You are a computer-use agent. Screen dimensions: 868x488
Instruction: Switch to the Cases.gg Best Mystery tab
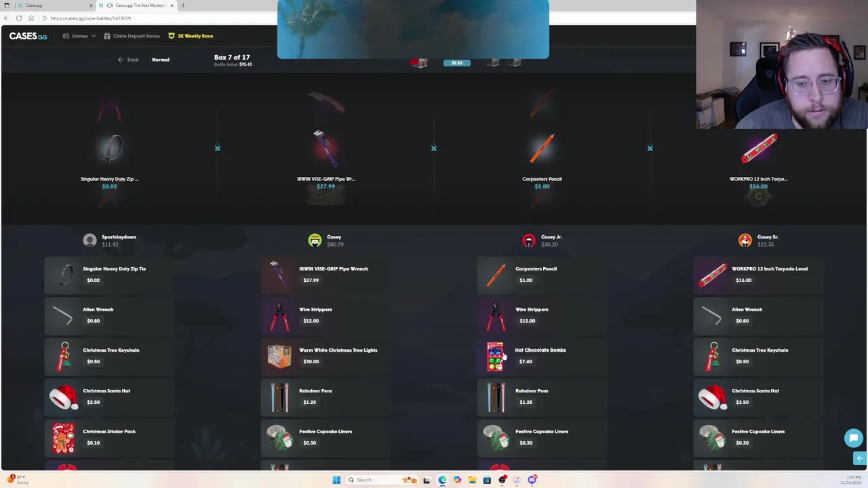point(136,5)
